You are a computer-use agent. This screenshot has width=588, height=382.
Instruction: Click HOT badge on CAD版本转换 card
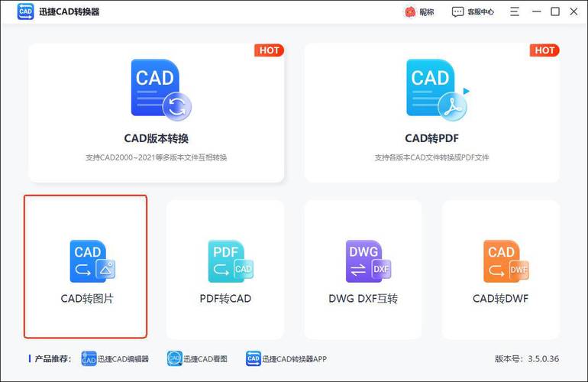(270, 50)
